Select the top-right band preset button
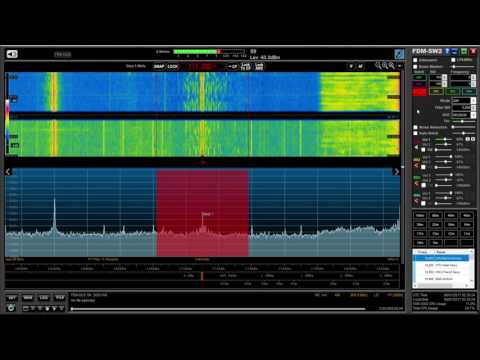480x360 pixels. [467, 215]
